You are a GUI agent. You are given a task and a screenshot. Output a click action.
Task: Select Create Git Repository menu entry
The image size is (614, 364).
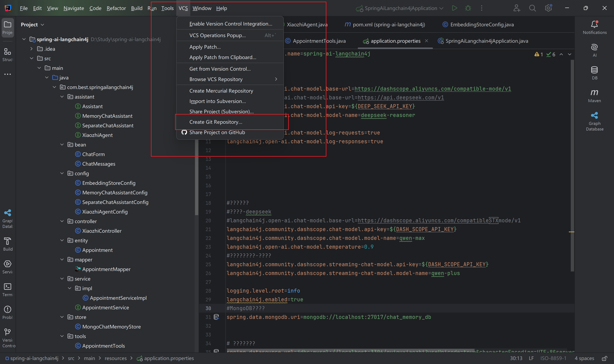216,122
